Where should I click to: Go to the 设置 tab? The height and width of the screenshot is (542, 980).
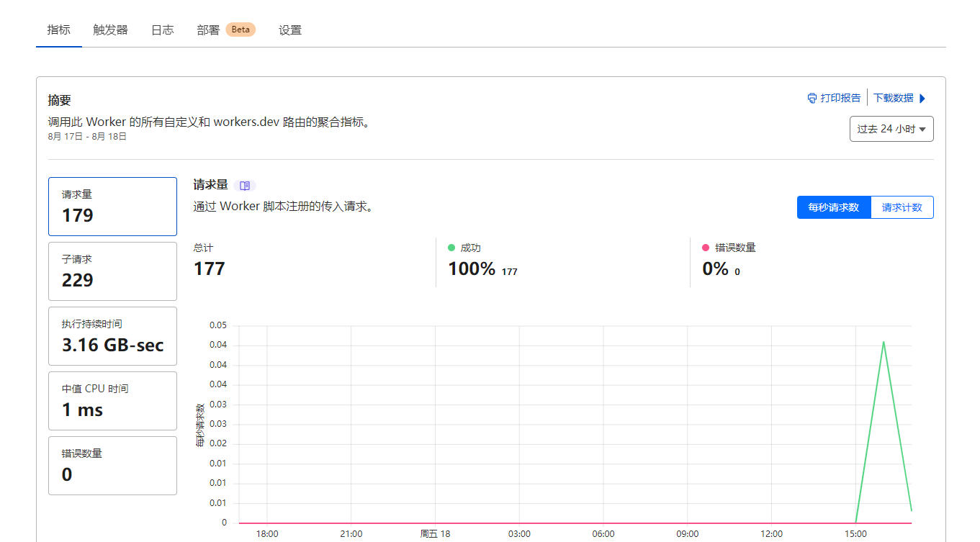pos(290,30)
